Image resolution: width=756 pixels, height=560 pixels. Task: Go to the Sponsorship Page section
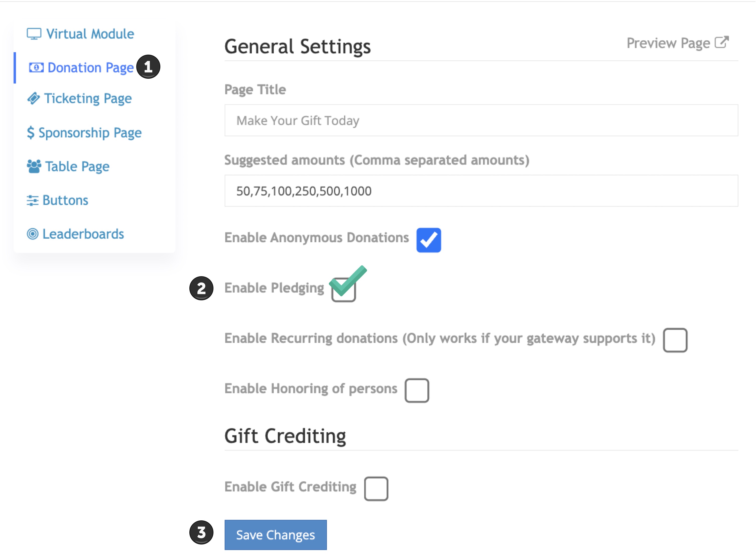84,133
